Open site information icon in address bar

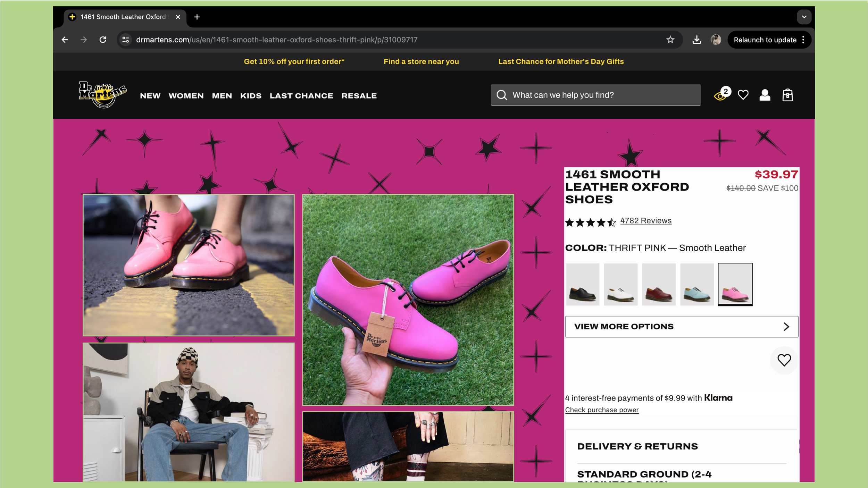(126, 40)
